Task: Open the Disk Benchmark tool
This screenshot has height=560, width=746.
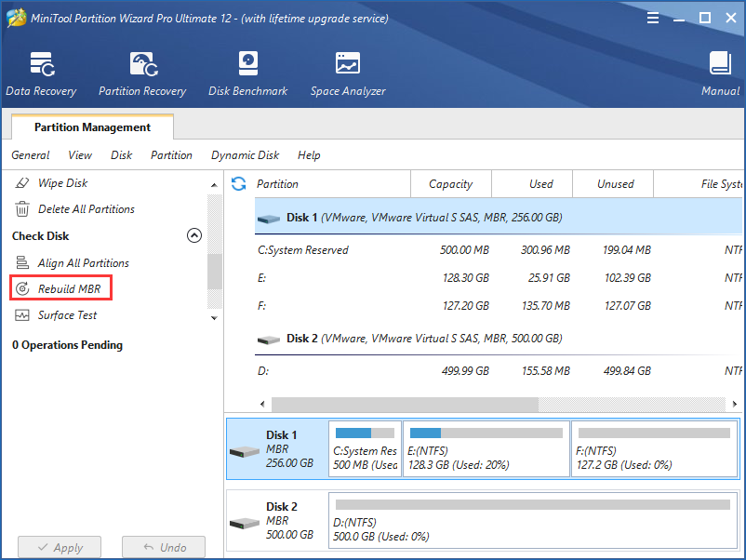Action: click(247, 74)
